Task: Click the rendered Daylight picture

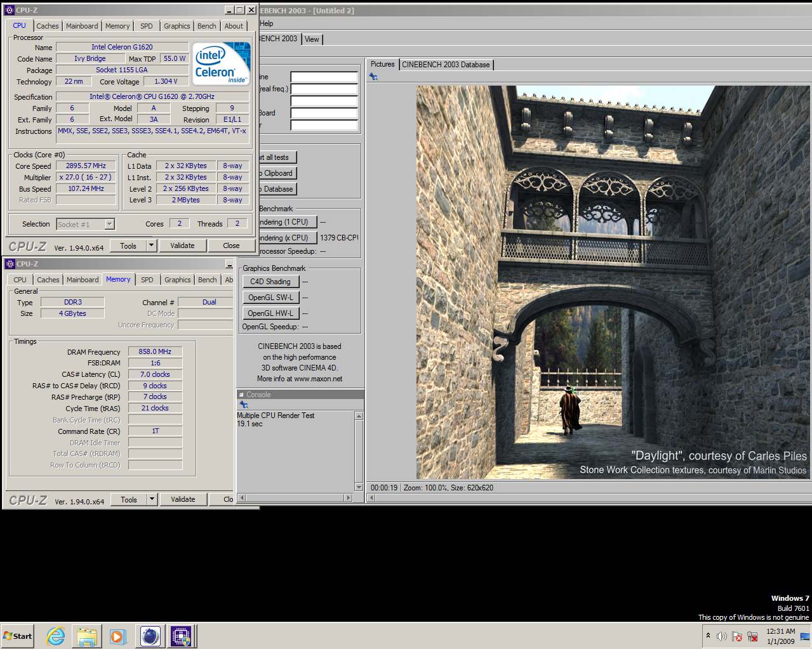Action: tap(613, 282)
